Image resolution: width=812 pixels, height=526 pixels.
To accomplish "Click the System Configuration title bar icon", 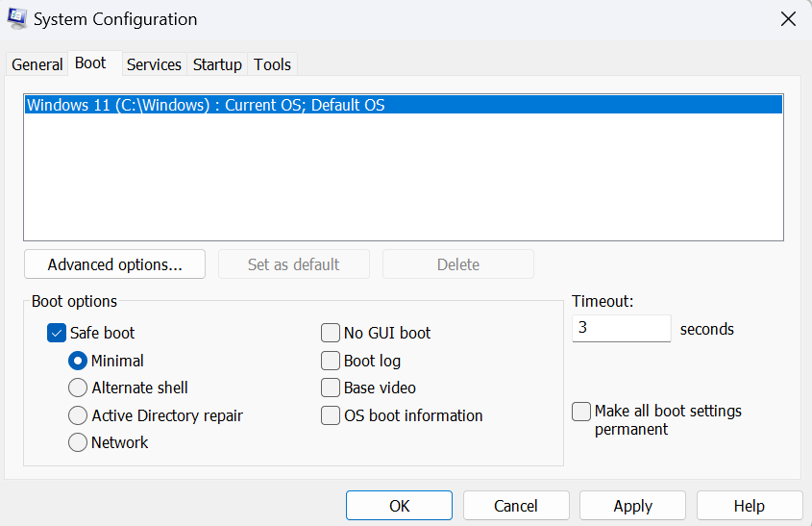I will click(x=17, y=18).
